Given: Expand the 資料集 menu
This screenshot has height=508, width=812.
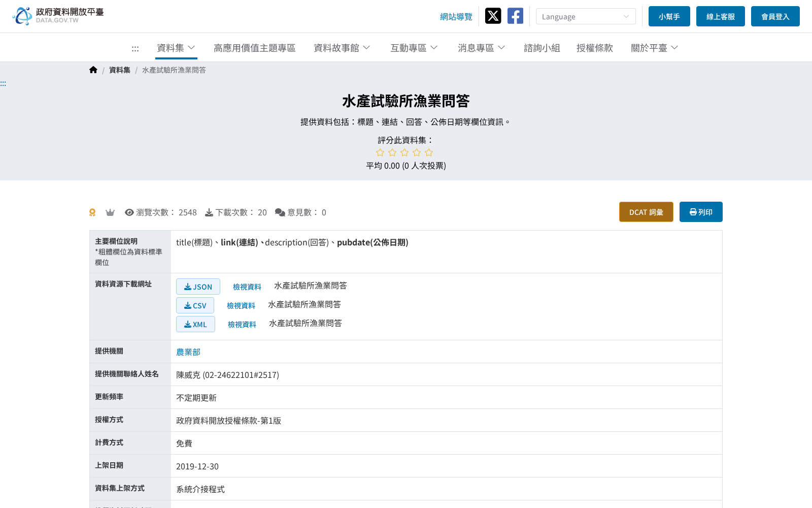Looking at the screenshot, I should tap(176, 48).
